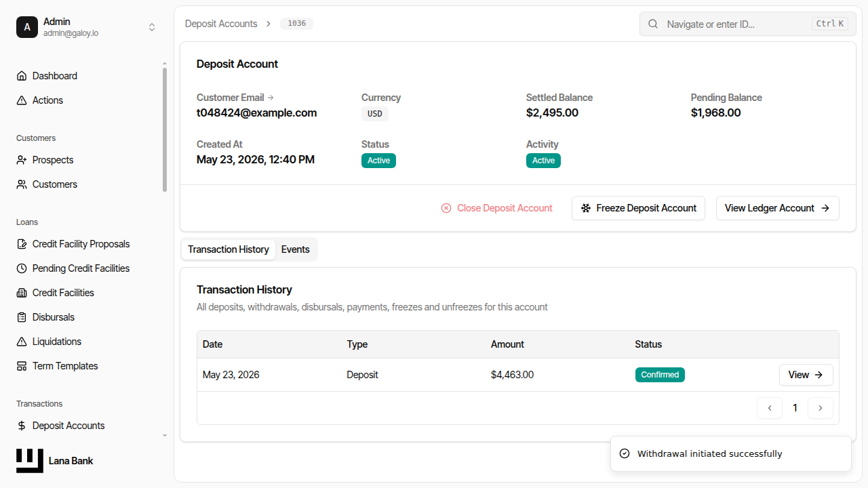
Task: Click the Liquidations triangle icon
Action: click(x=22, y=342)
